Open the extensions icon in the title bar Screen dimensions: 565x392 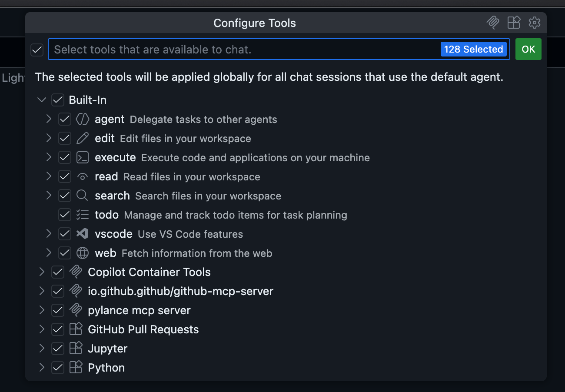[x=514, y=23]
